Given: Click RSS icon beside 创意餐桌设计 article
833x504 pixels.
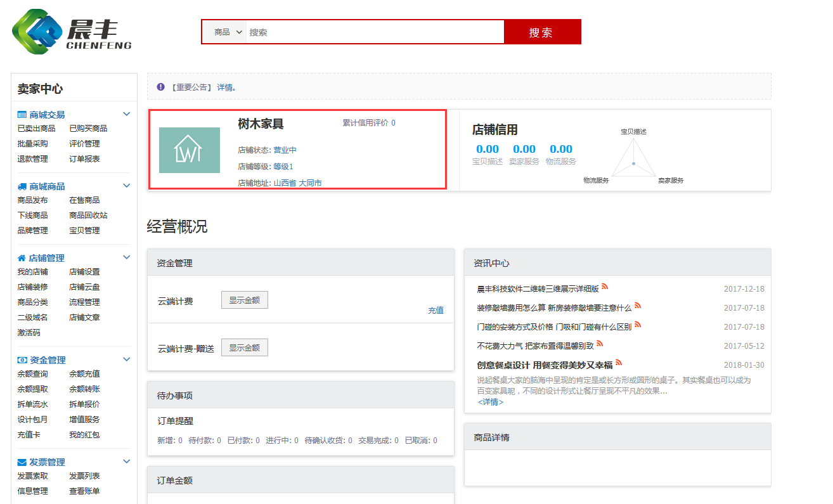Looking at the screenshot, I should pyautogui.click(x=619, y=363).
